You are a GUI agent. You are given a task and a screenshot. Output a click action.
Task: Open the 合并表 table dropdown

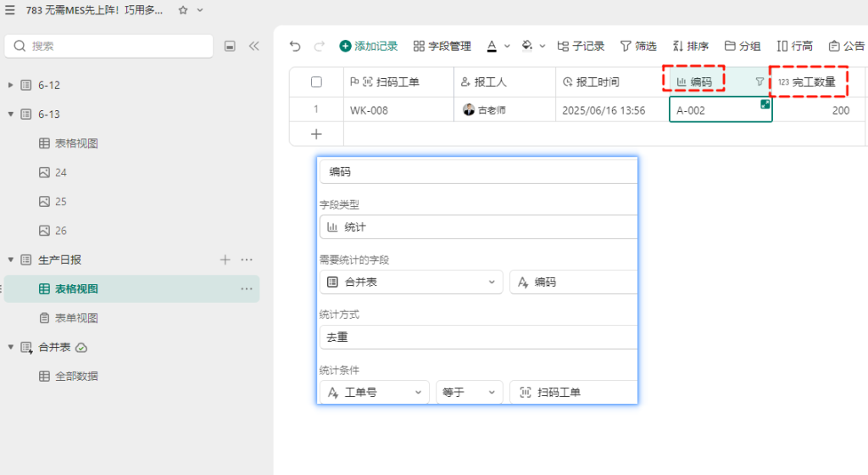[411, 282]
